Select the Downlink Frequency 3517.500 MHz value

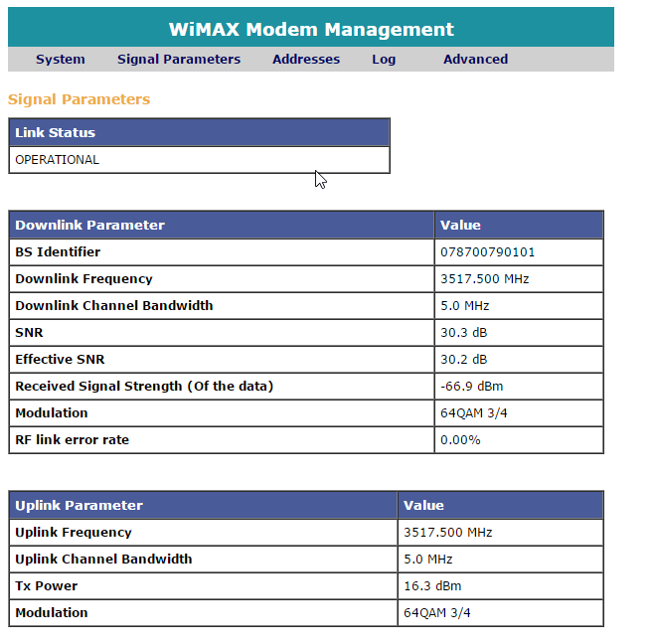pyautogui.click(x=485, y=279)
